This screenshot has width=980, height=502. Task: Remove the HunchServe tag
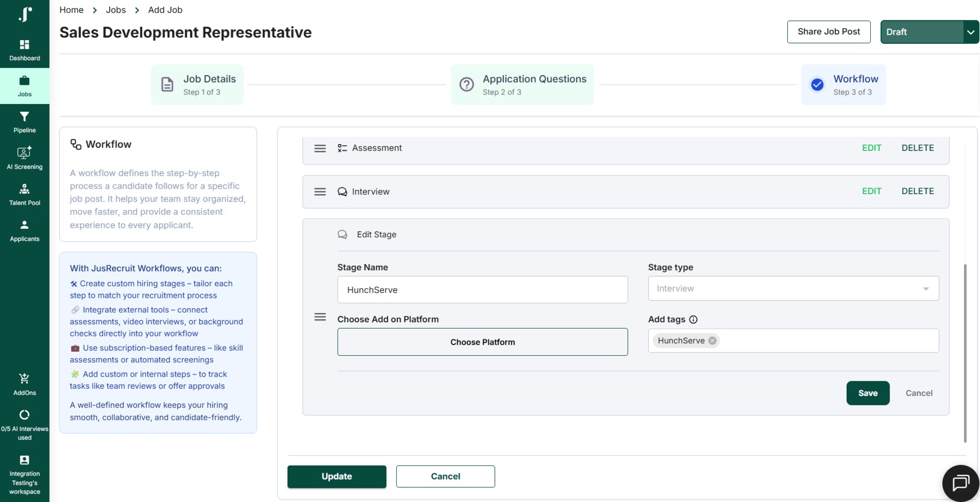pyautogui.click(x=712, y=341)
